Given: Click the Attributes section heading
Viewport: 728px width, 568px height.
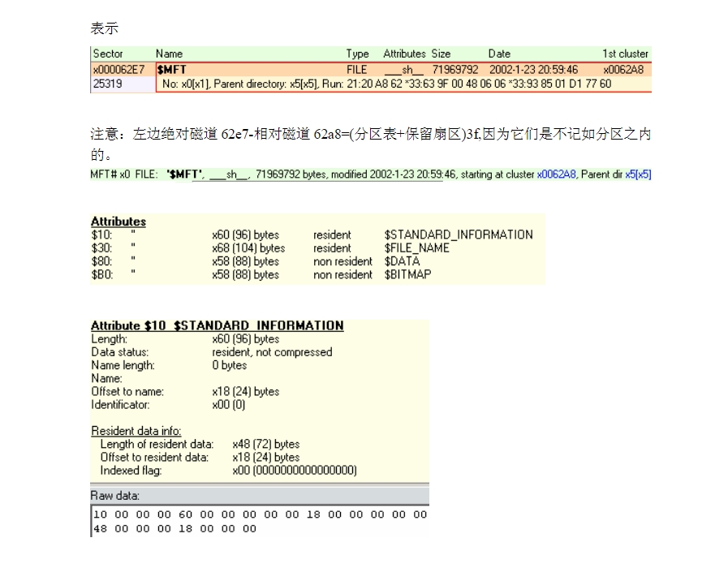Looking at the screenshot, I should (118, 222).
